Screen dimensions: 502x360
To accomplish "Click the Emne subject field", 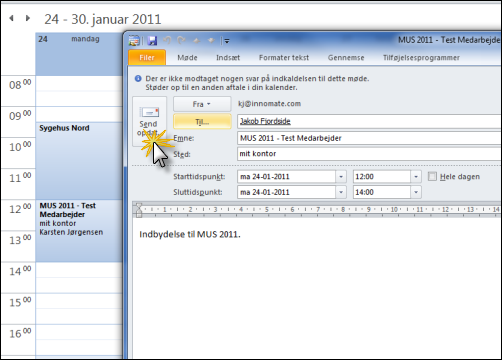I will [369, 138].
